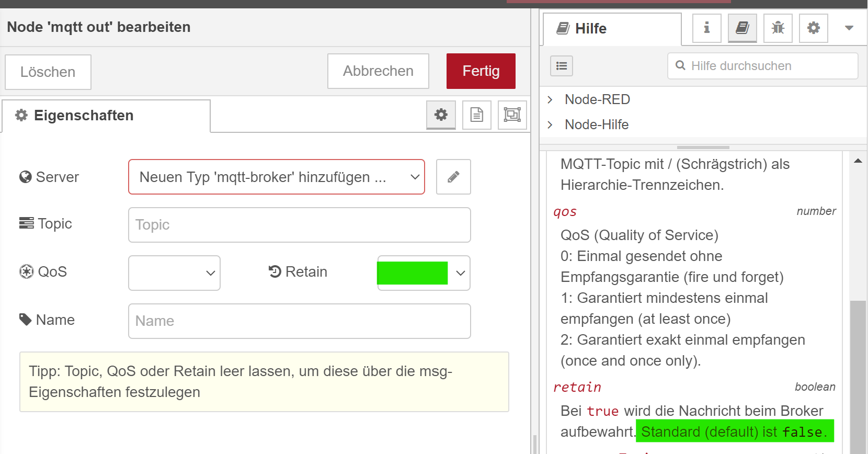
Task: Click the Fertig button
Action: (x=481, y=71)
